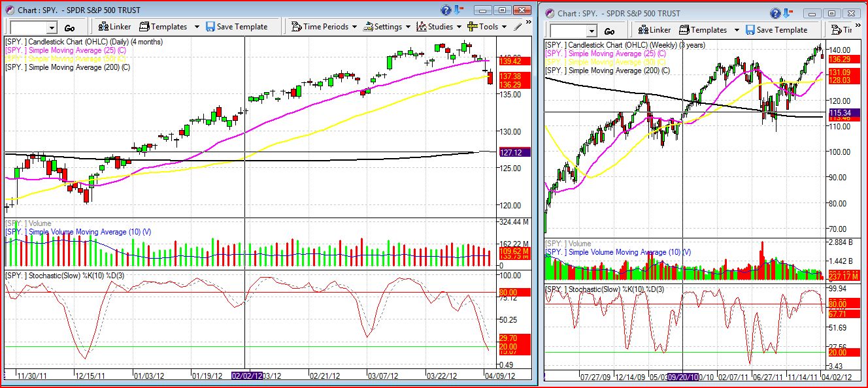Expand the Templates dropdown arrow in daily chart
The image size is (868, 388).
click(196, 27)
